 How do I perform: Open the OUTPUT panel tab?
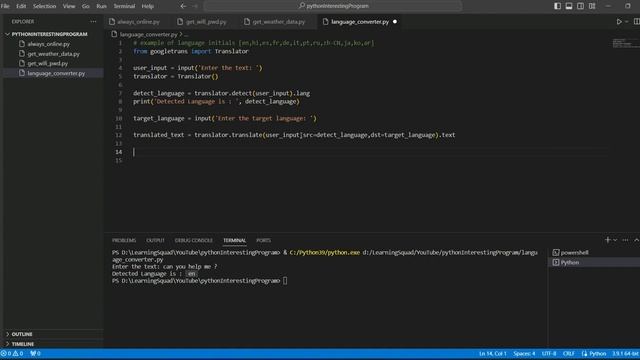pos(155,240)
